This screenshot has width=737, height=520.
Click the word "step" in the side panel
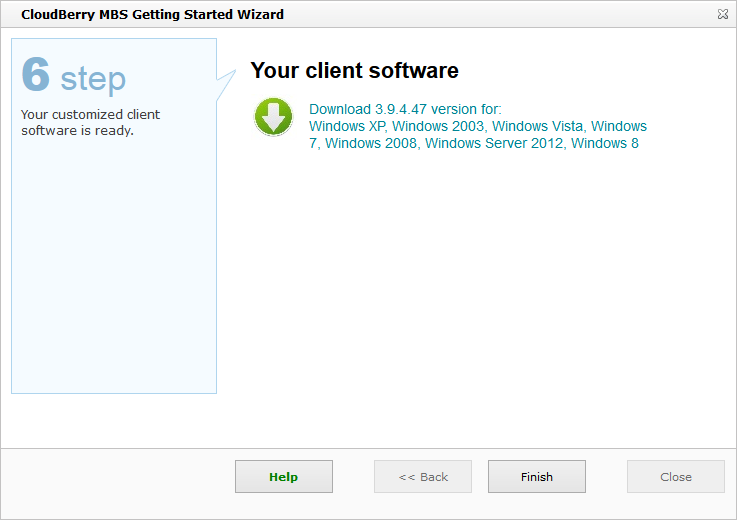[x=93, y=79]
